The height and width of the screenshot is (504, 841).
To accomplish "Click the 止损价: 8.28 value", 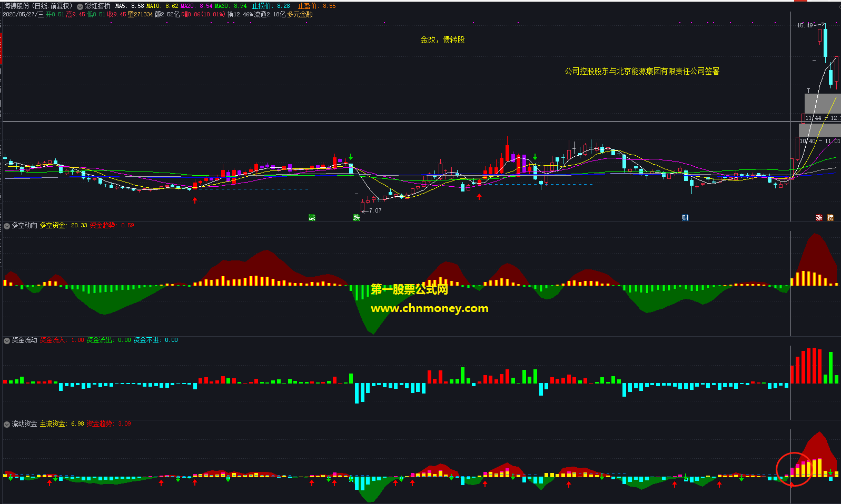I will click(271, 6).
